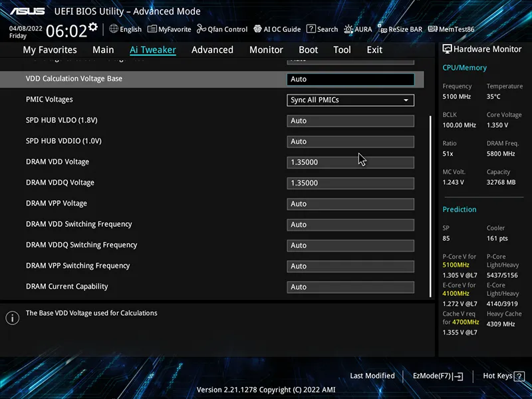Click DRAM VDDQ Voltage value field
532x399 pixels.
350,184
